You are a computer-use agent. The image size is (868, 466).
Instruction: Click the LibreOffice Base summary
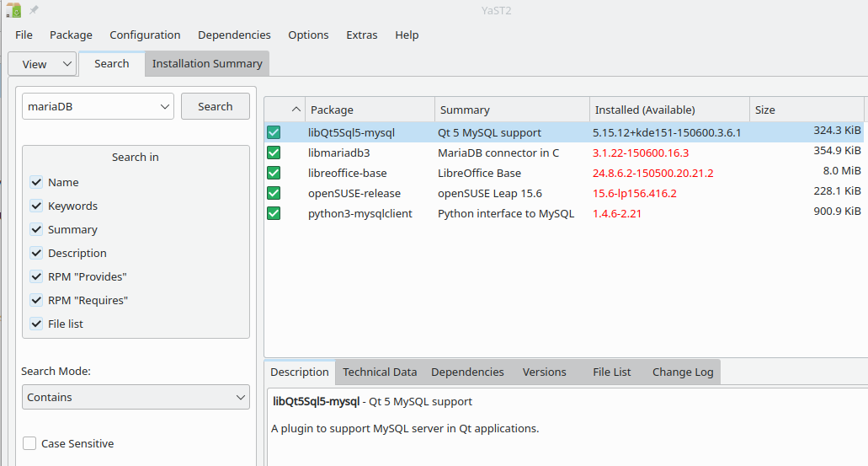click(479, 173)
